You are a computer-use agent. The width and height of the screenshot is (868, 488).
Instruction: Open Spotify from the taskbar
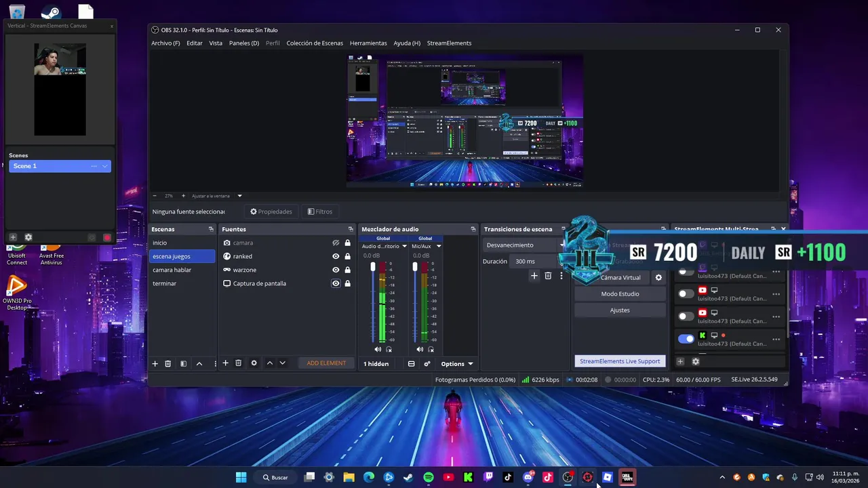pos(429,477)
